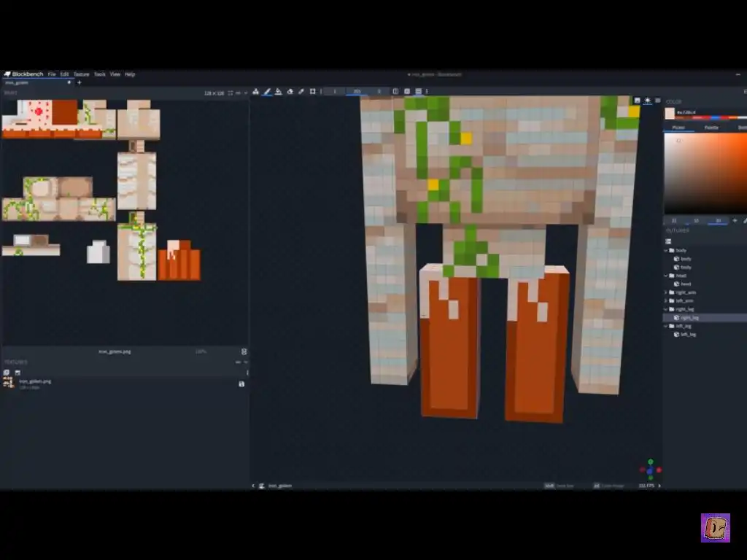
Task: Toggle mirror painting icon
Action: [395, 91]
